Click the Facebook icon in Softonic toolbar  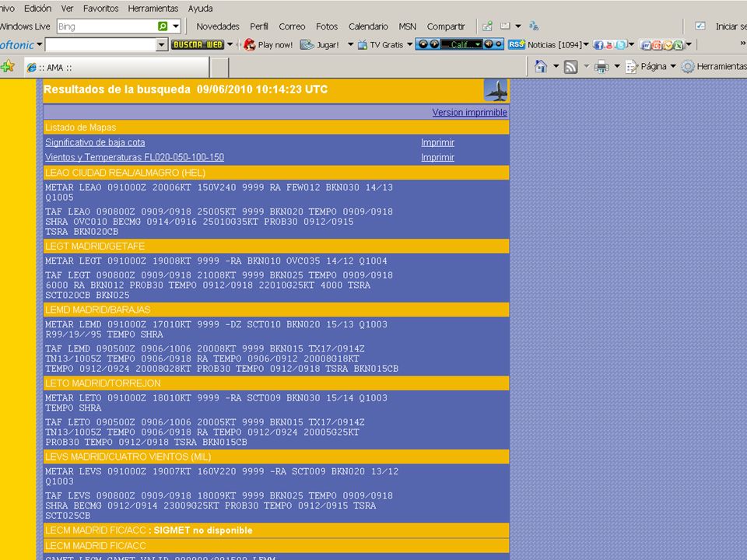tap(598, 45)
